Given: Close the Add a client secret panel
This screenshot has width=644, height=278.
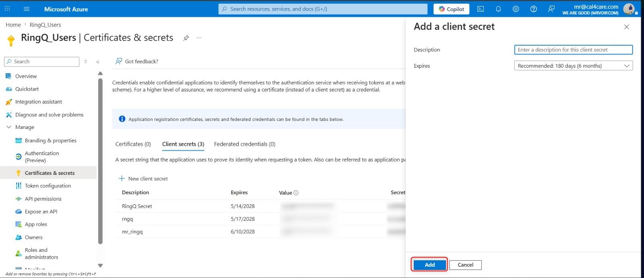Looking at the screenshot, I should coord(626,27).
